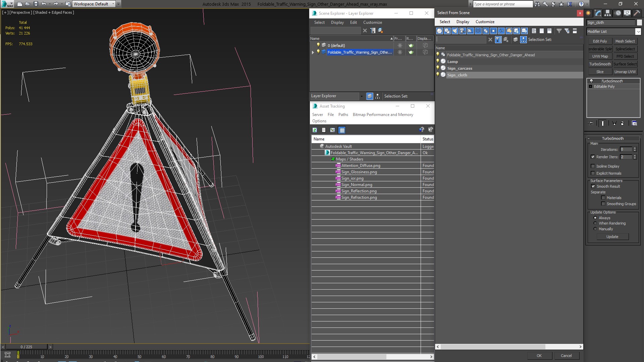Click Pin Stack icon under modifier stack

coord(591,123)
